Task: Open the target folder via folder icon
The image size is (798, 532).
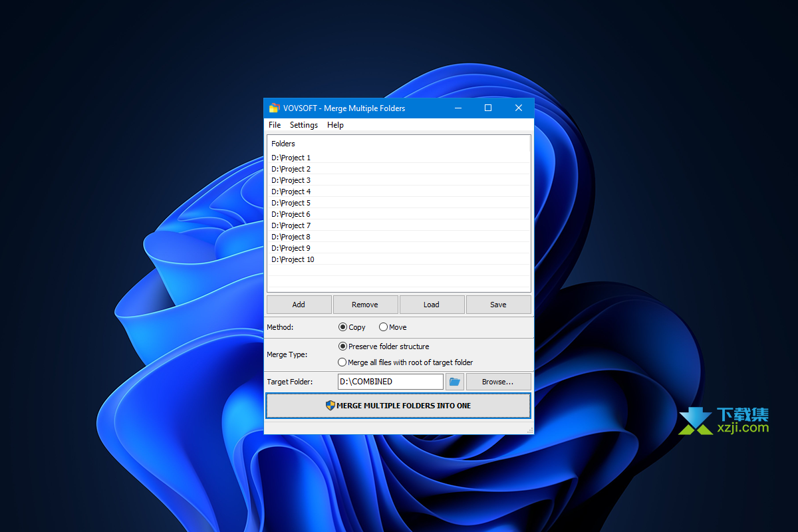Action: 455,382
